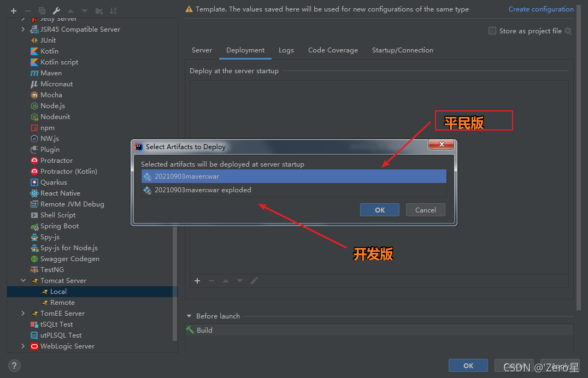Screen dimensions: 588x378
Task: Click the minus icon under the deployment list
Action: coord(211,281)
